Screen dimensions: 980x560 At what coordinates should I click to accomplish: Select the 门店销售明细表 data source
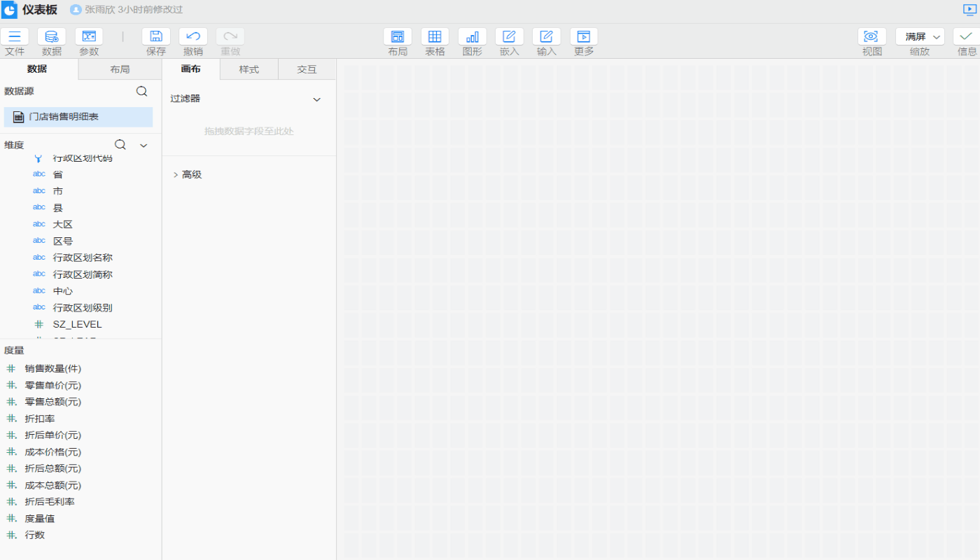pos(63,117)
